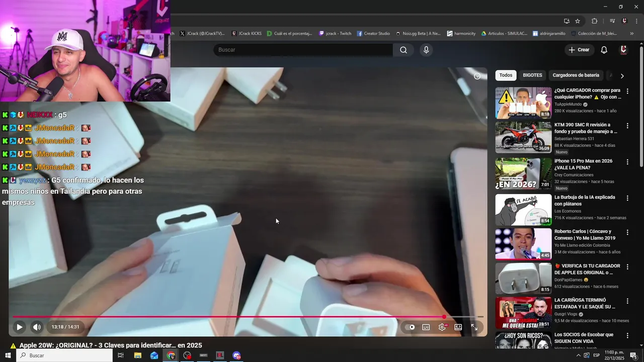Open options for VERIFICA SI TU CARGADOR video

pyautogui.click(x=627, y=266)
